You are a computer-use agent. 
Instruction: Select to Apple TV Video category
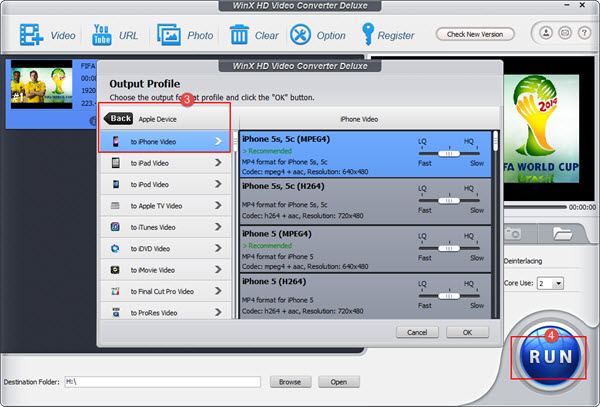click(x=166, y=206)
